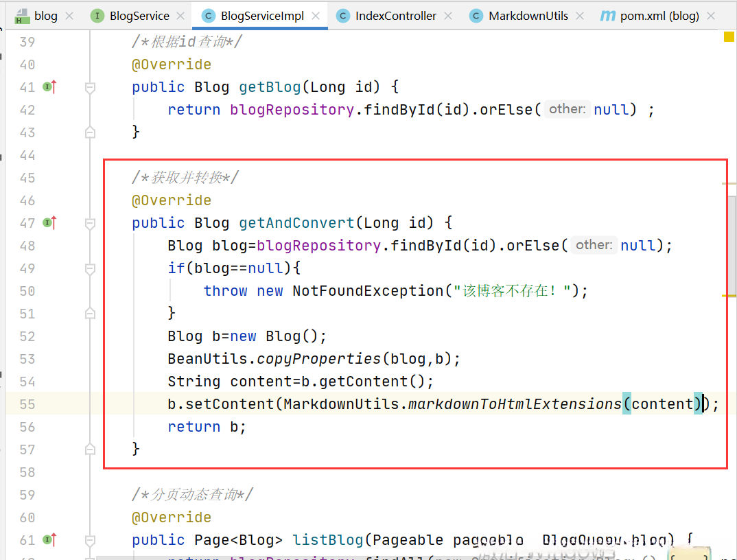Switch to IndexController tab
The width and height of the screenshot is (737, 560).
(x=394, y=16)
